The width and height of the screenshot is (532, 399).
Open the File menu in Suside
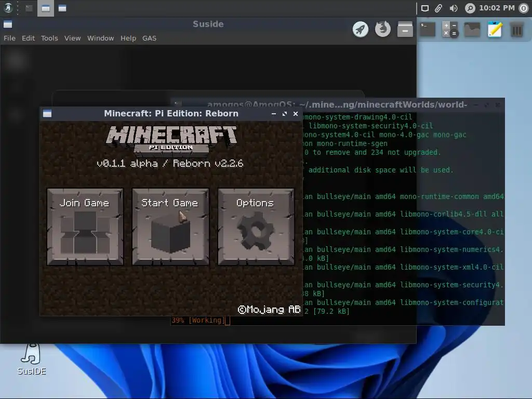[x=9, y=38]
